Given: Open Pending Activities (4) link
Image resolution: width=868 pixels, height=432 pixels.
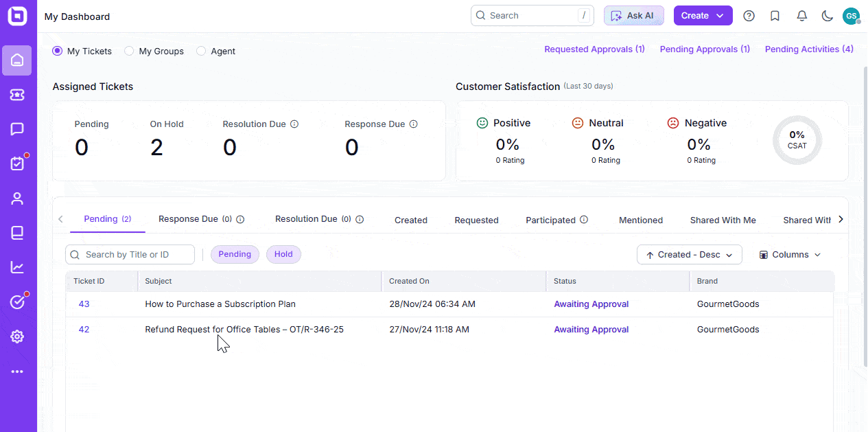Looking at the screenshot, I should point(809,49).
